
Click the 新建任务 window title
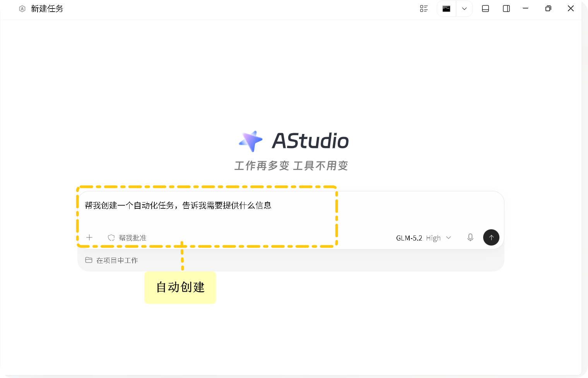pyautogui.click(x=47, y=9)
